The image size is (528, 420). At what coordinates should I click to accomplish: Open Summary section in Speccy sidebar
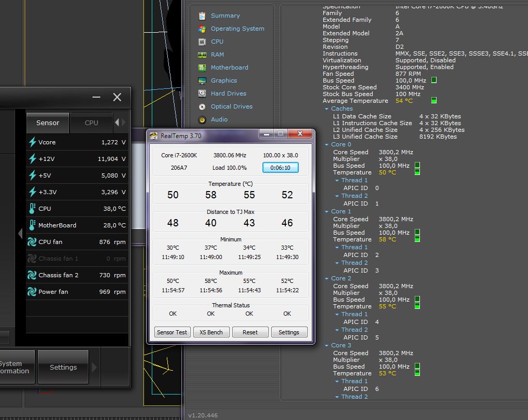pyautogui.click(x=225, y=16)
